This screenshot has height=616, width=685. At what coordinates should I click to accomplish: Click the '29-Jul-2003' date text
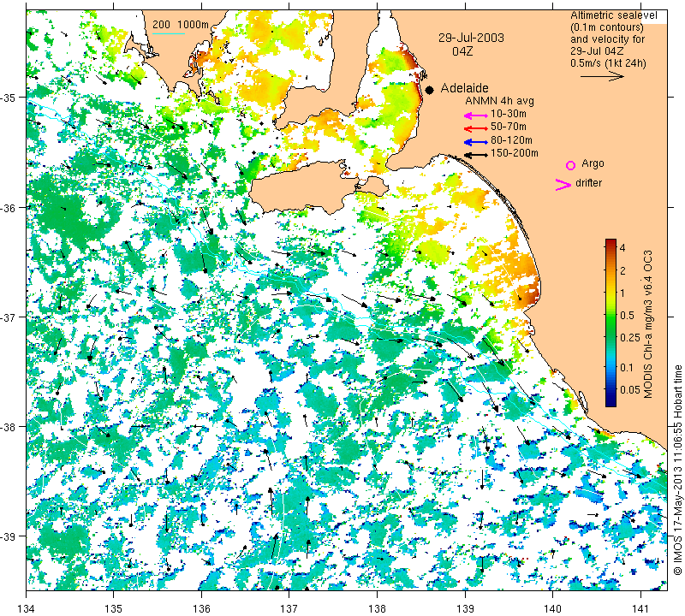[471, 38]
